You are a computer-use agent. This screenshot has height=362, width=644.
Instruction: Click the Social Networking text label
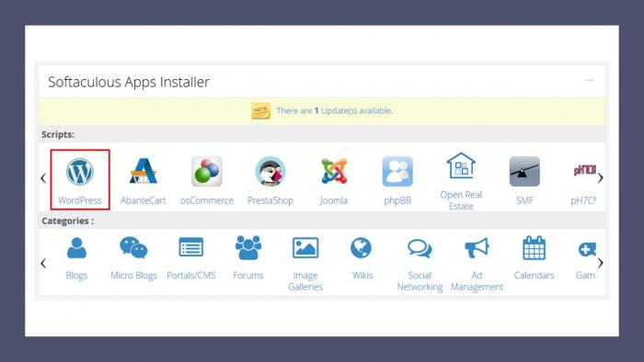[x=420, y=281]
